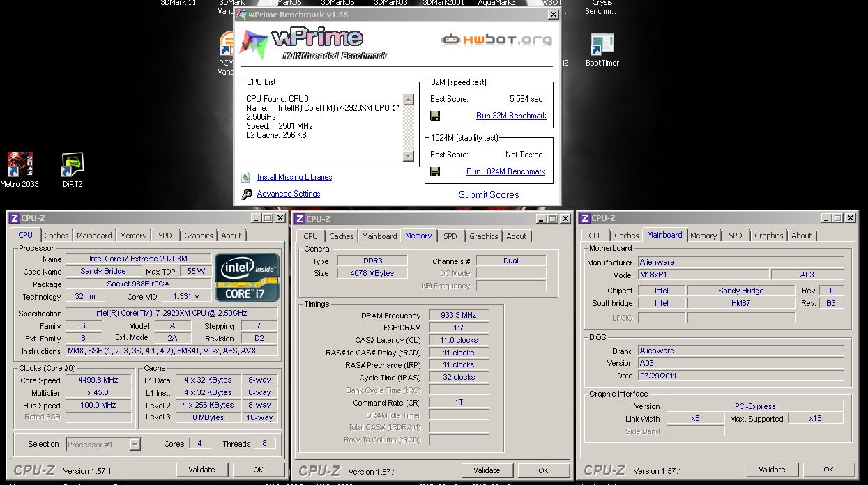This screenshot has height=485, width=868.
Task: Click the CPU List scrollbar down arrow
Action: pyautogui.click(x=409, y=156)
